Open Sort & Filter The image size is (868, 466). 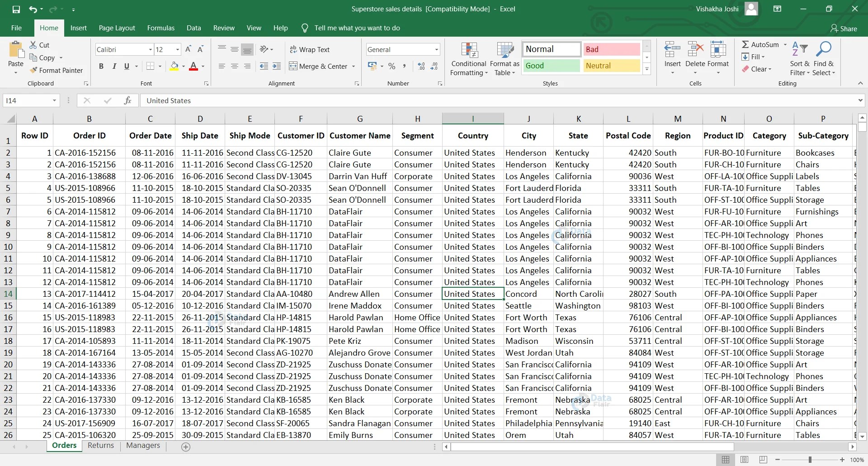800,59
